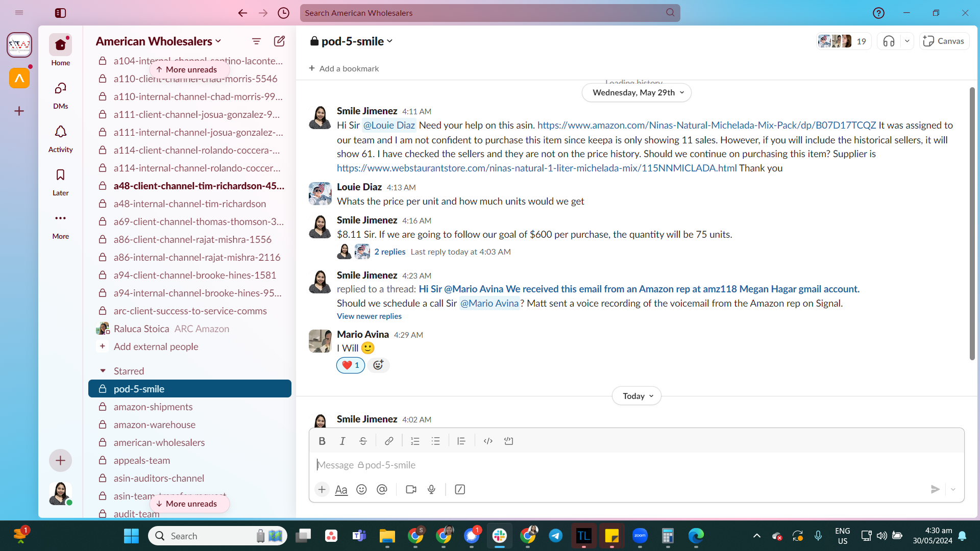Image resolution: width=980 pixels, height=551 pixels.
Task: Add a workspace with plus icon
Action: point(19,111)
